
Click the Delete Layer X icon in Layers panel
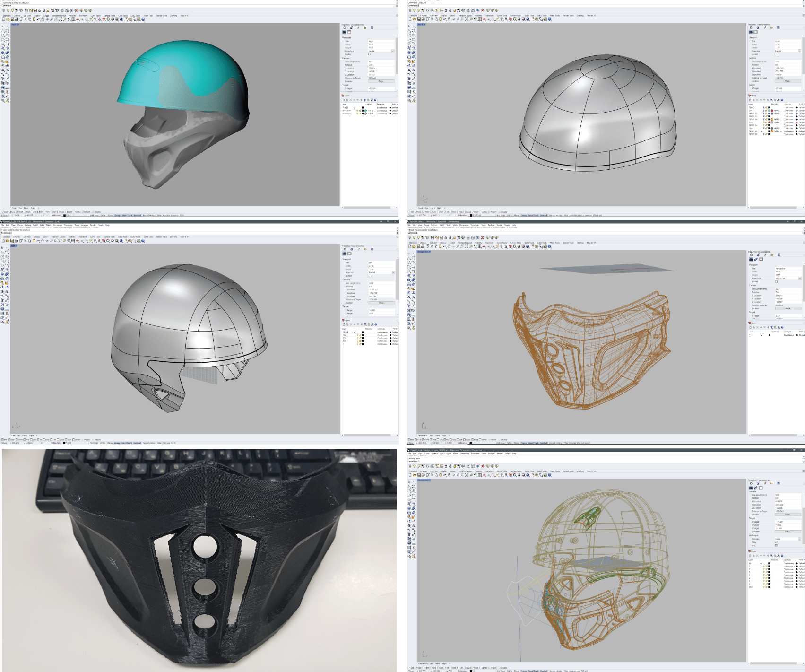point(350,100)
